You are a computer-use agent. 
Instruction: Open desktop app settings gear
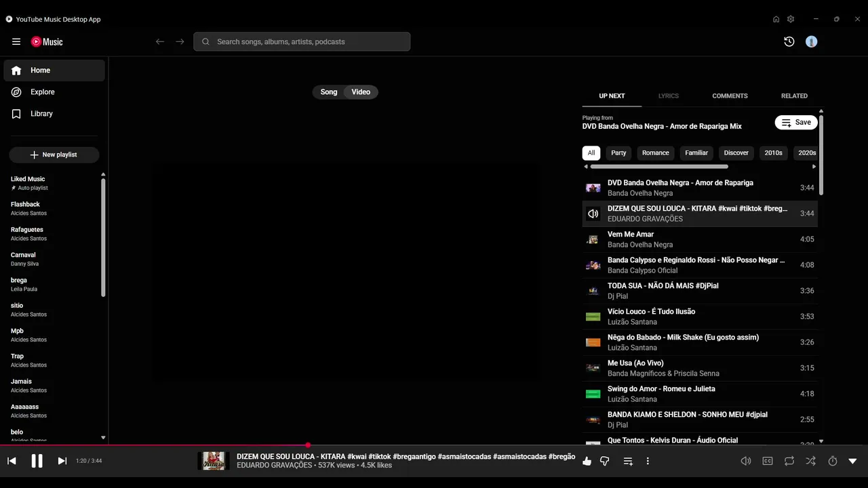click(x=791, y=19)
